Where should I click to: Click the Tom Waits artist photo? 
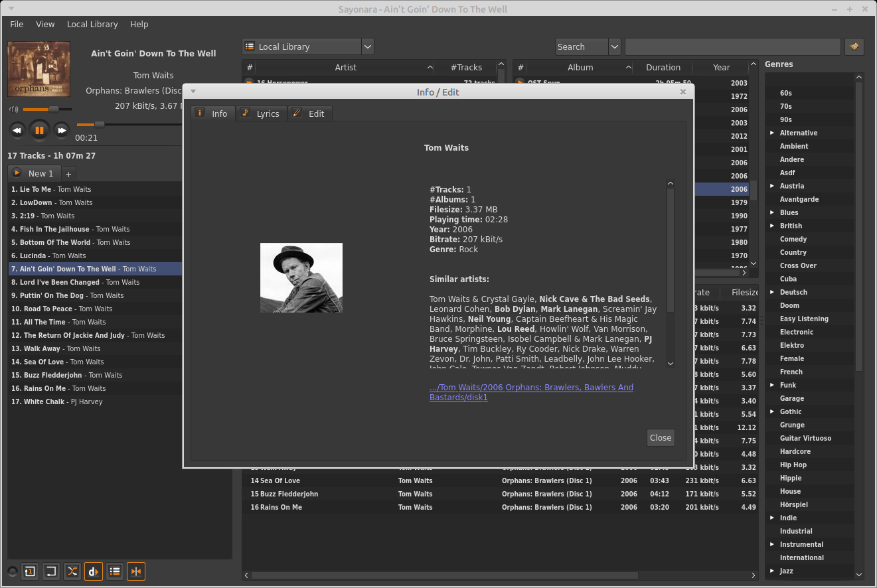click(x=301, y=277)
